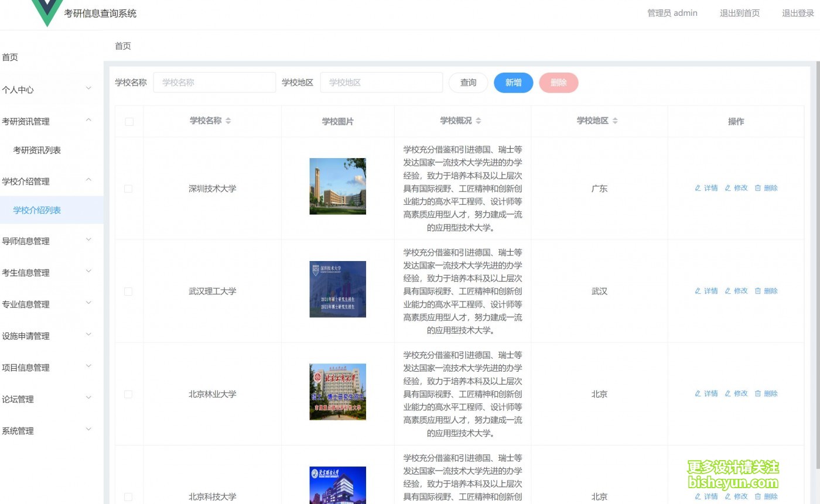The width and height of the screenshot is (820, 504).
Task: Click the Vue logo in header
Action: point(47,13)
